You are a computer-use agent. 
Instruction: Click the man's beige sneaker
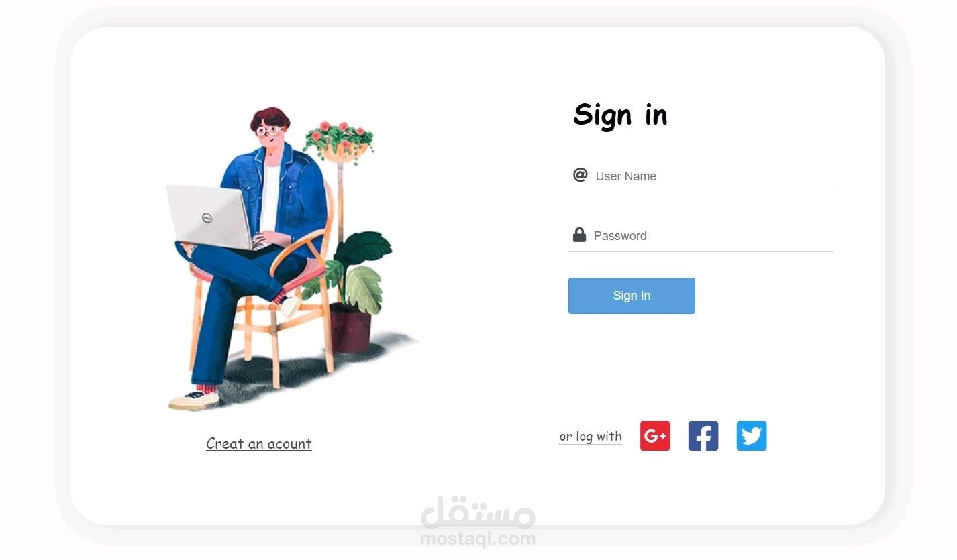[x=194, y=400]
